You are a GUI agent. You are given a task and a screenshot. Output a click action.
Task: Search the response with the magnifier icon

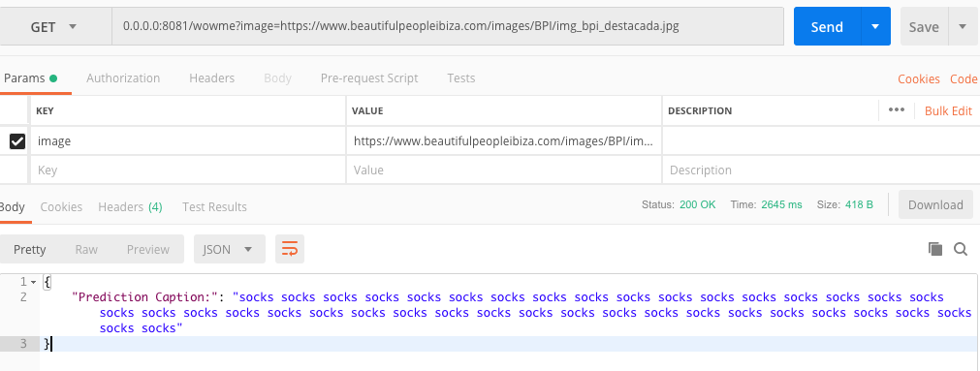click(961, 249)
